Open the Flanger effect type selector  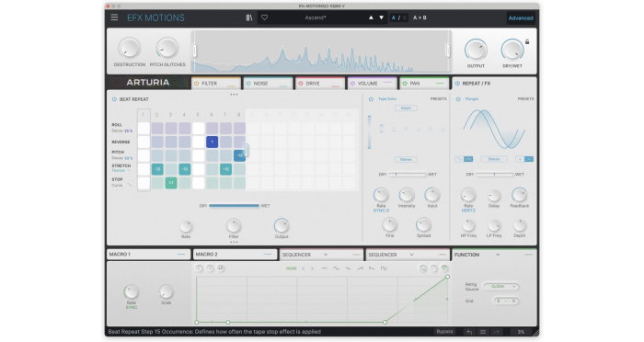472,99
